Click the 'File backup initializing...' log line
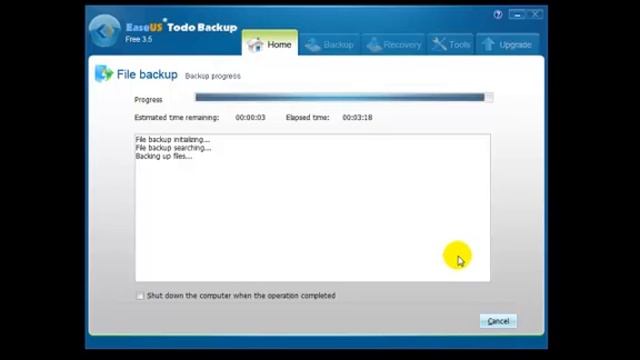This screenshot has width=640, height=360. click(x=173, y=140)
